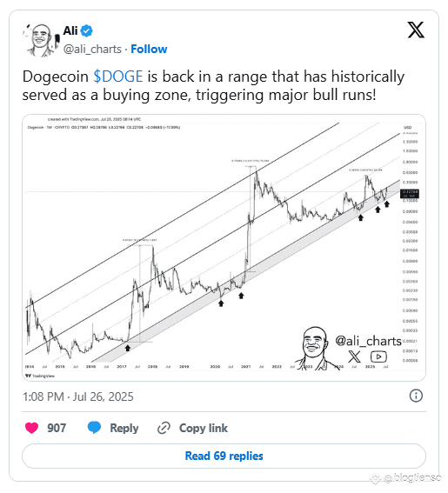
Task: Click the blue reply speech bubble icon
Action: [94, 428]
